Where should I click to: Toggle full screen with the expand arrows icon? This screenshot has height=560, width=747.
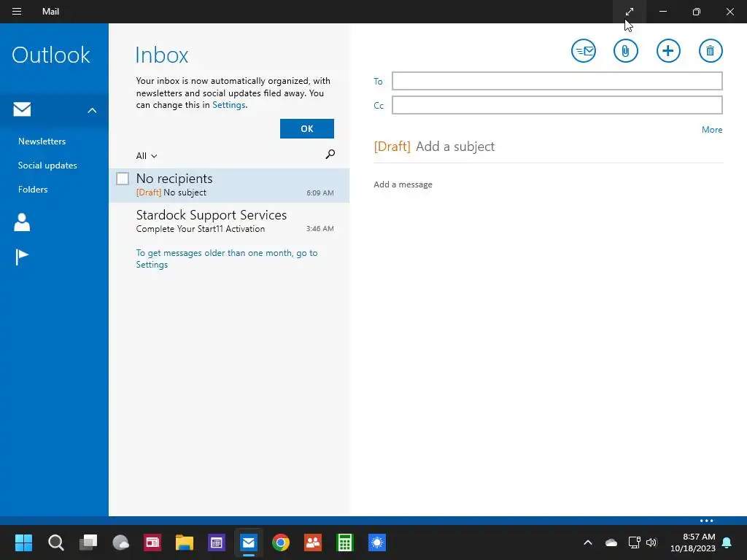tap(630, 12)
